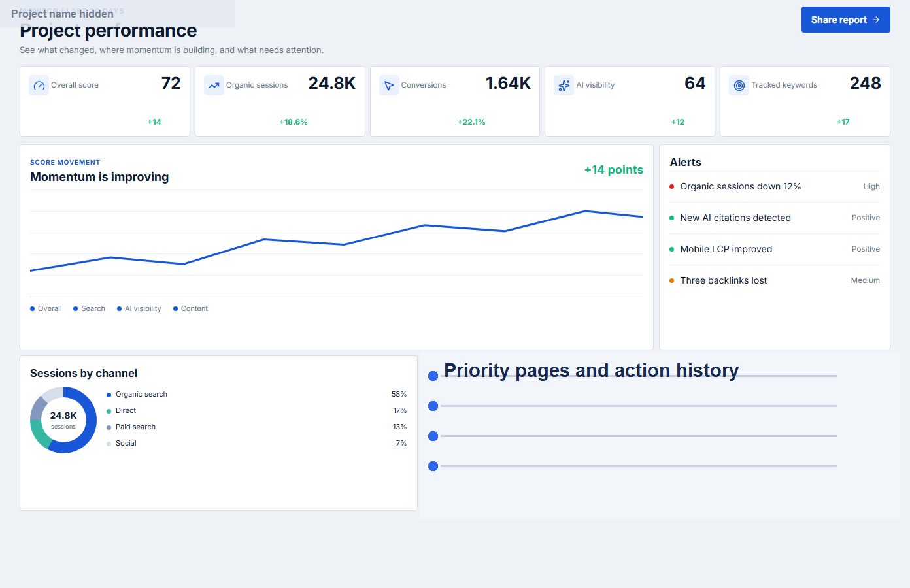Toggle the Overall series in chart legend
Screen dimensions: 910x588
pyautogui.click(x=46, y=308)
